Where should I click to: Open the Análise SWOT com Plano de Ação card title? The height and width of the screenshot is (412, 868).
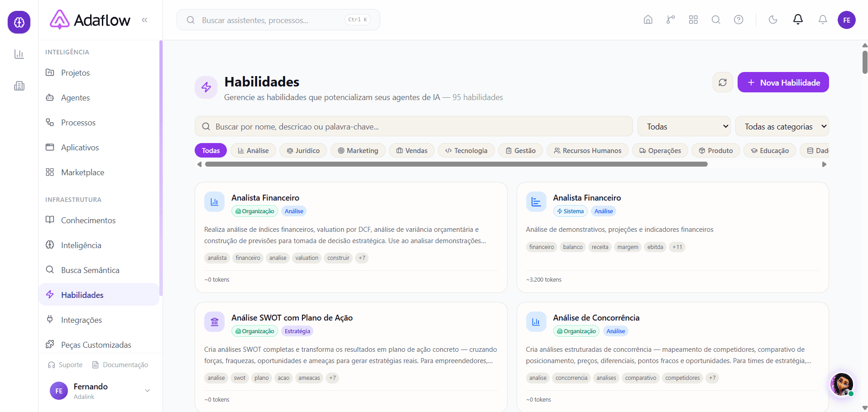click(x=292, y=318)
